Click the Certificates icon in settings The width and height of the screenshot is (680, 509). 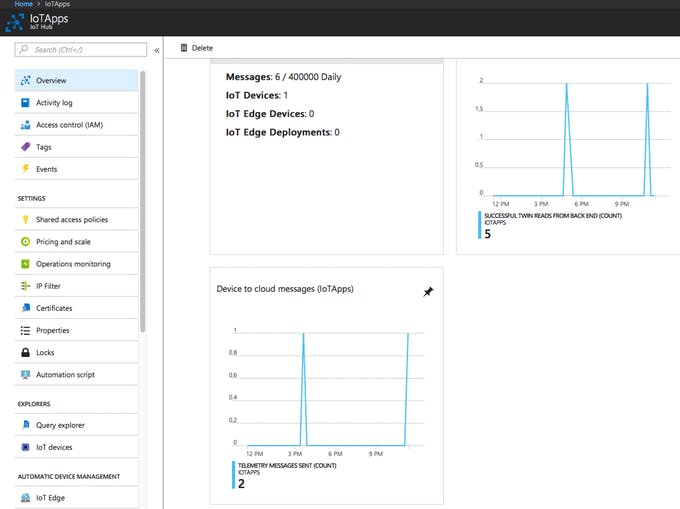tap(25, 308)
